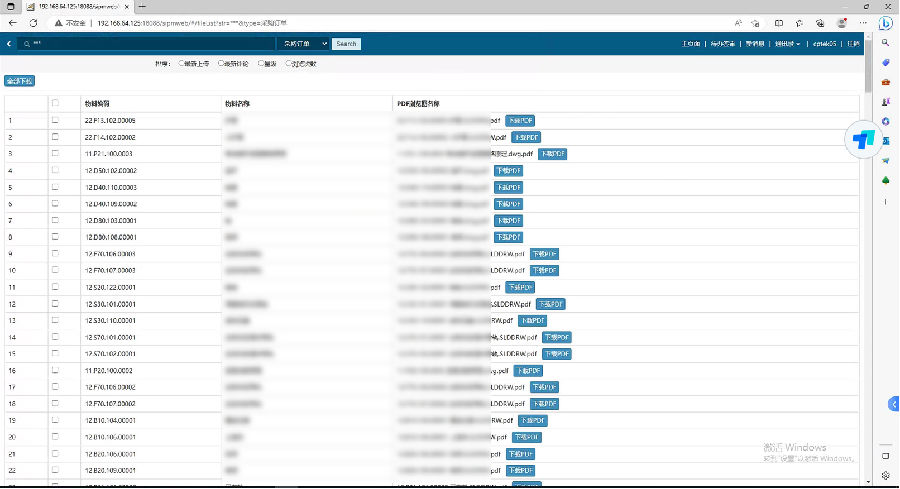The height and width of the screenshot is (489, 900).
Task: Click the Search button
Action: click(x=346, y=44)
